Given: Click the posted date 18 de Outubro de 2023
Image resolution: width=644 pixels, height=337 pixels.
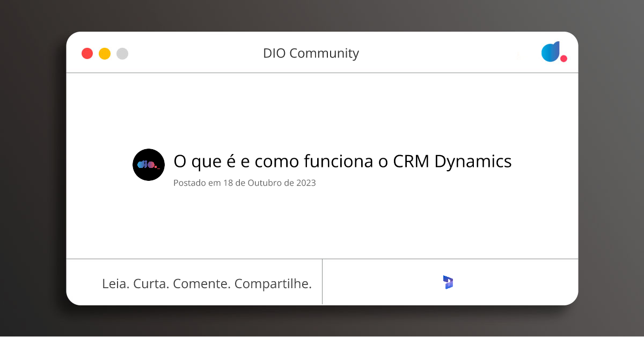Looking at the screenshot, I should point(244,182).
